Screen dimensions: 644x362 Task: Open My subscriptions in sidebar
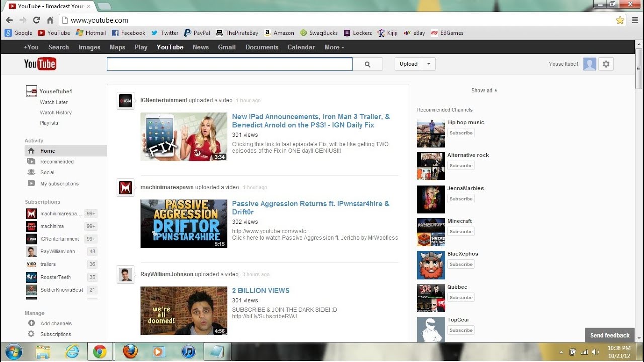click(59, 184)
